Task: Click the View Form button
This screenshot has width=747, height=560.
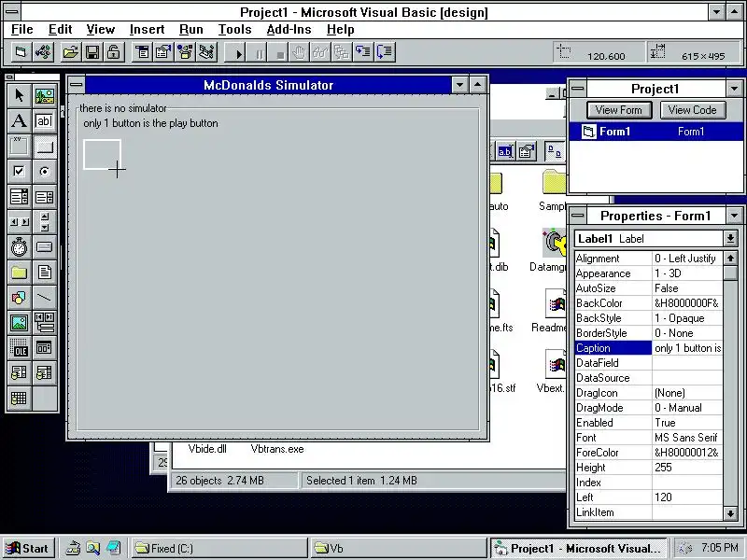Action: (x=618, y=110)
